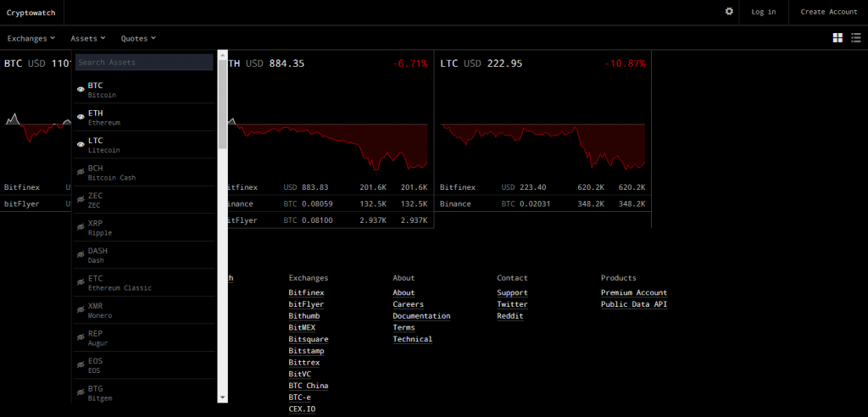This screenshot has width=868, height=417.
Task: Select ETH bitFlyer BTC 0.08100 row
Action: pyautogui.click(x=331, y=220)
